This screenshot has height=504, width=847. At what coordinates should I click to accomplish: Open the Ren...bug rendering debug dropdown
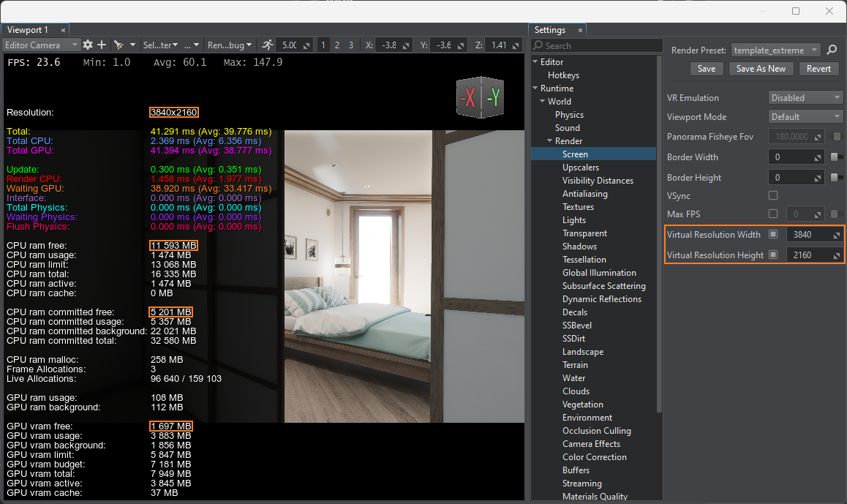230,45
